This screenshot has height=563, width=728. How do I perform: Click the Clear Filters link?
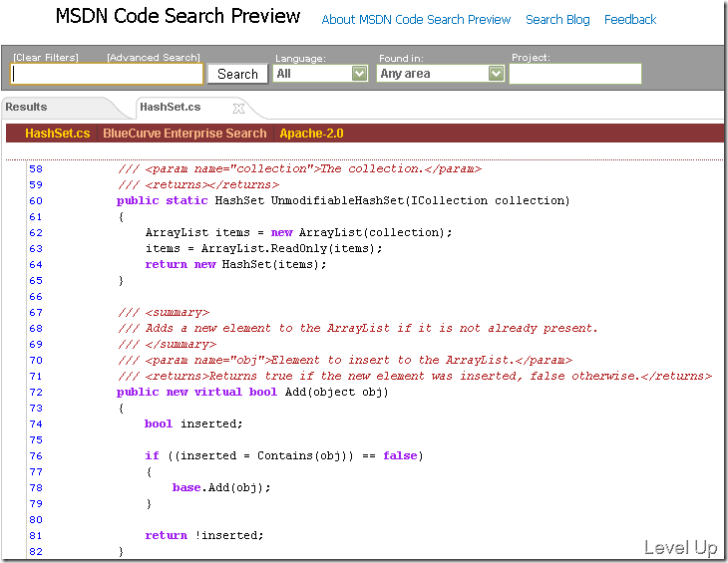coord(46,58)
